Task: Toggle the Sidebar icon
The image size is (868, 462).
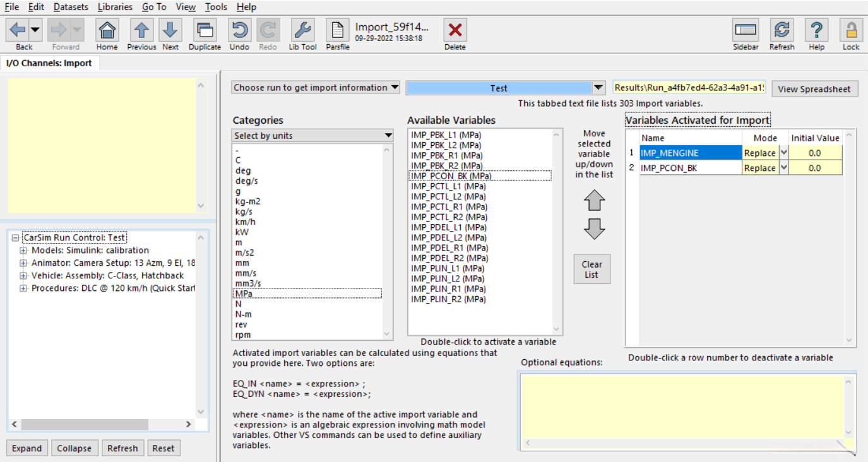Action: point(745,30)
